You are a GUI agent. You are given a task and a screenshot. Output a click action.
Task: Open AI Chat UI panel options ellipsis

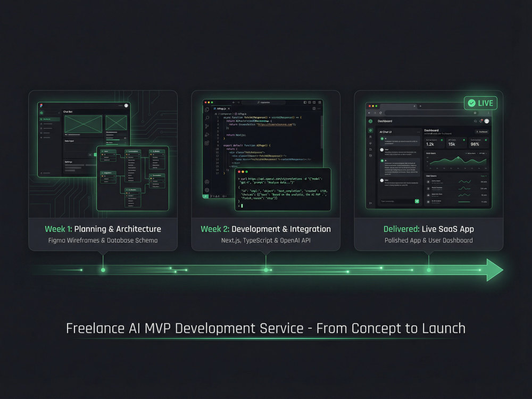point(418,132)
